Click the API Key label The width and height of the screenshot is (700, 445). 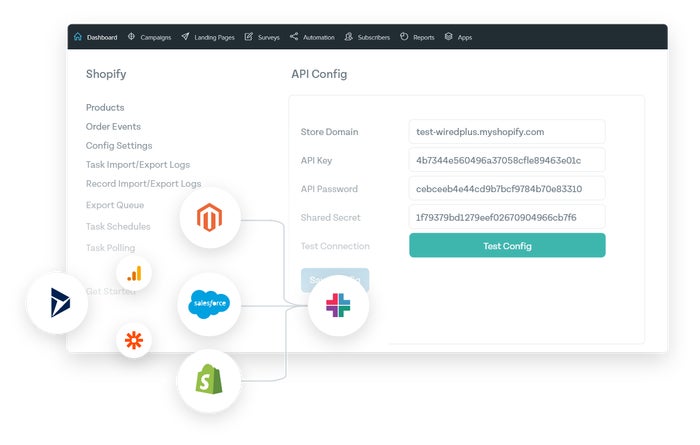[317, 161]
